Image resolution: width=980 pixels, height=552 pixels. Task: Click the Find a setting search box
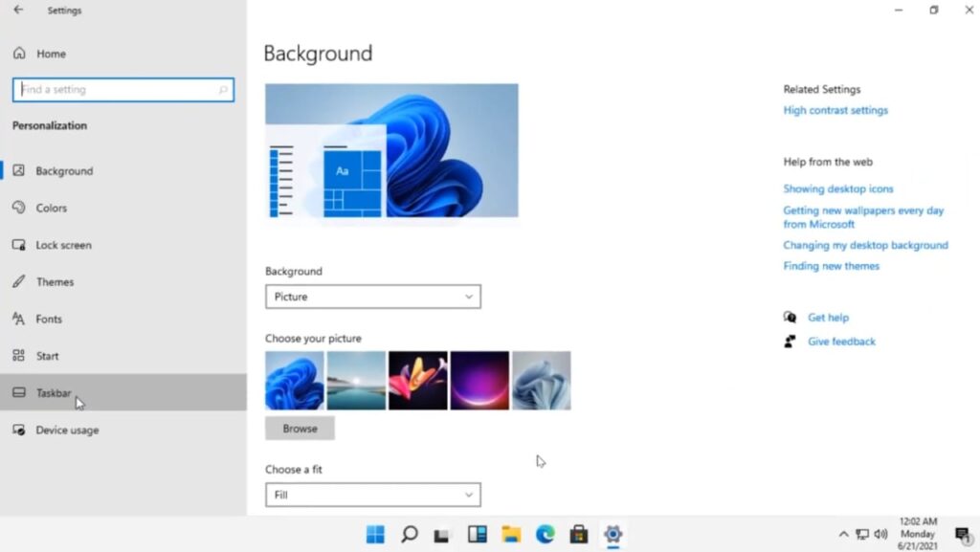coord(123,89)
